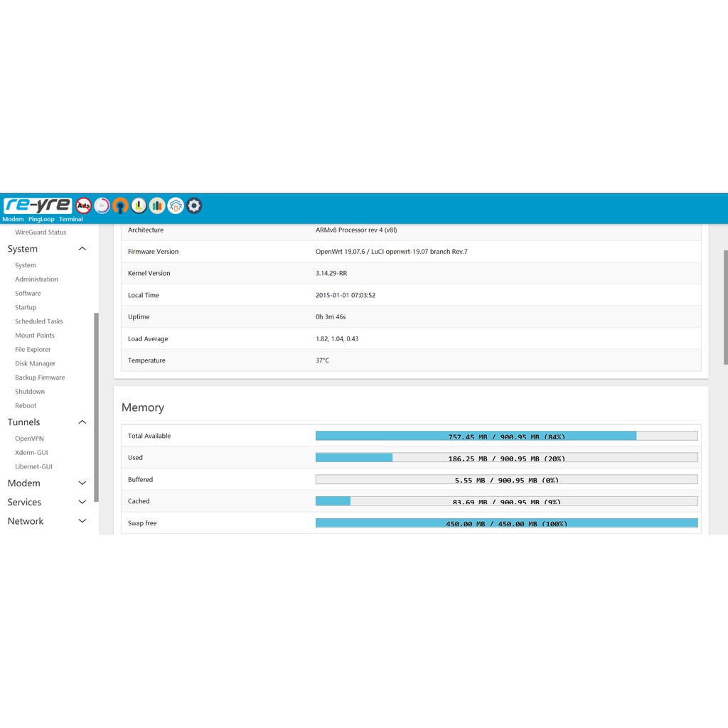Select Reboot in the sidebar
The height and width of the screenshot is (728, 728).
(26, 406)
